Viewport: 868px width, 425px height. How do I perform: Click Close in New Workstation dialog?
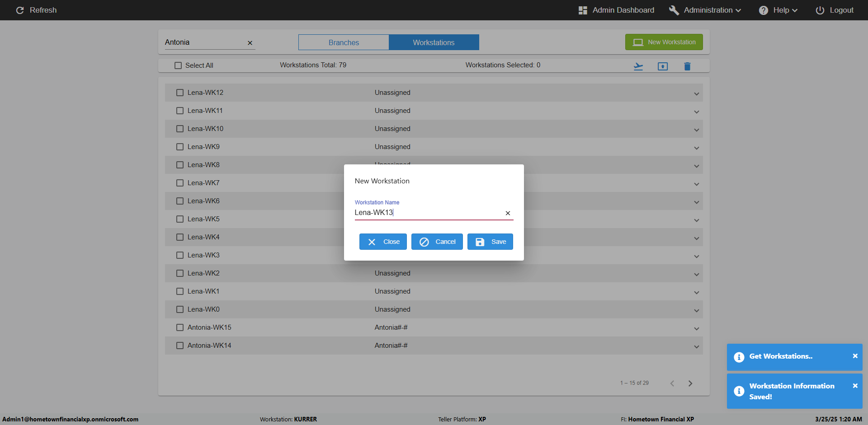coord(383,242)
